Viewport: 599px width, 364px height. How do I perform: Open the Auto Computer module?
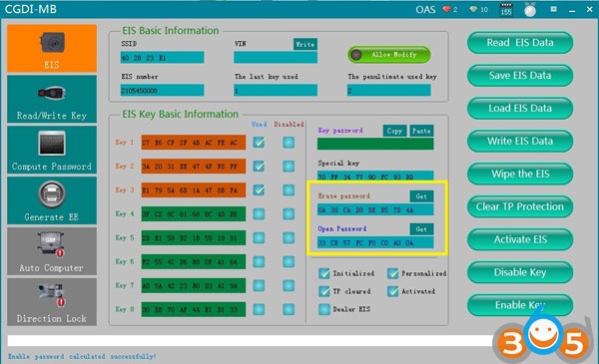point(52,251)
